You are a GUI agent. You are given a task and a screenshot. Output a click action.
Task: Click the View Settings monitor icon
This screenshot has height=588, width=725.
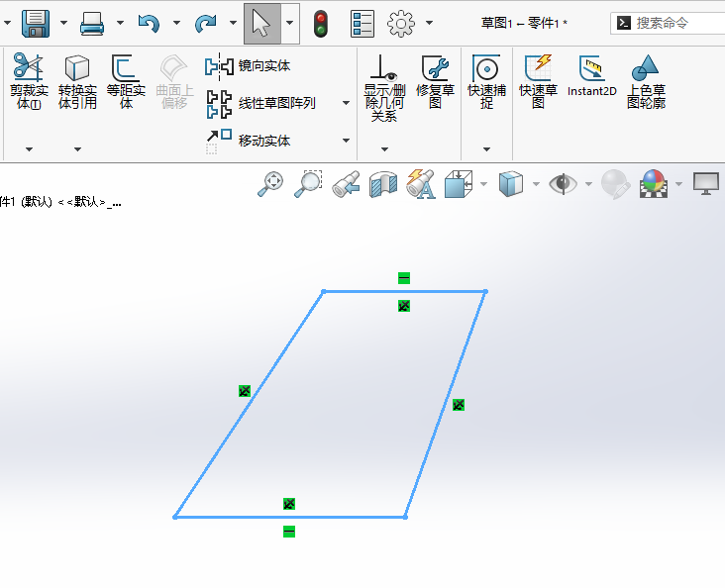click(706, 183)
